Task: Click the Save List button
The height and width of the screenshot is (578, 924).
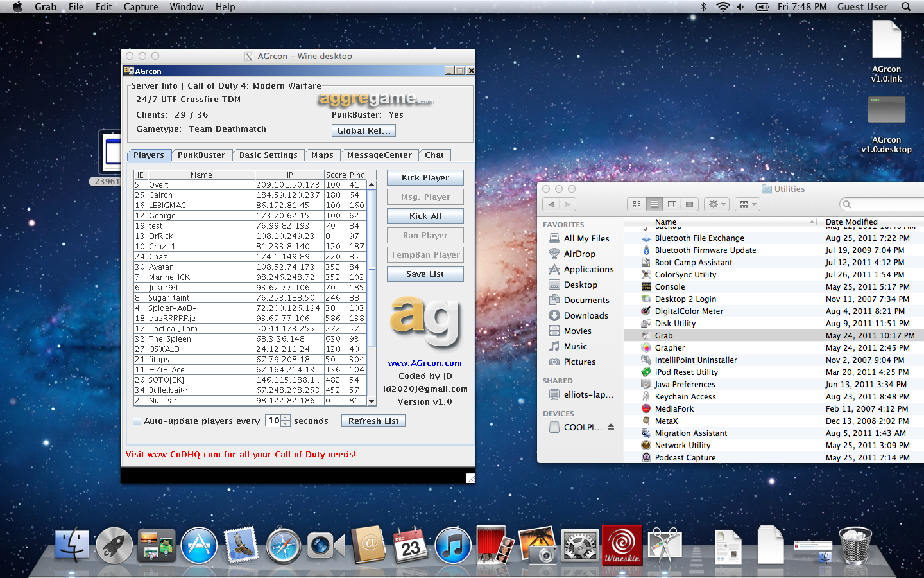Action: pos(425,274)
